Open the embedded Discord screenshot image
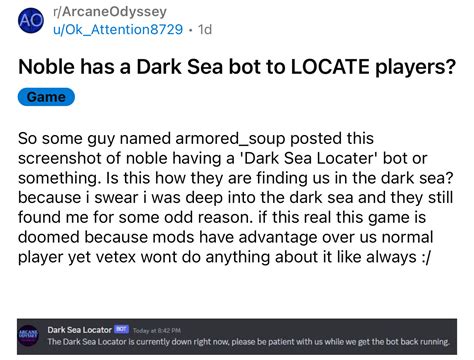Viewport: 474px width, 360px height. coord(237,336)
